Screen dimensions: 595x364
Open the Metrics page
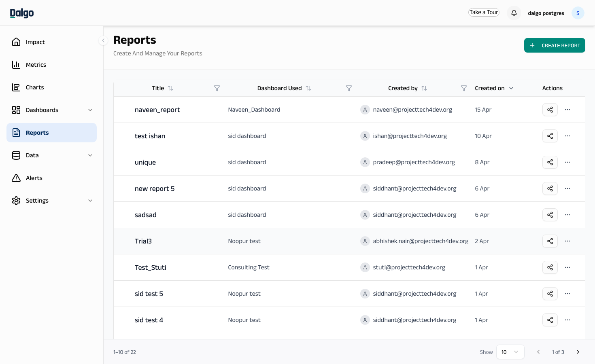[52, 65]
